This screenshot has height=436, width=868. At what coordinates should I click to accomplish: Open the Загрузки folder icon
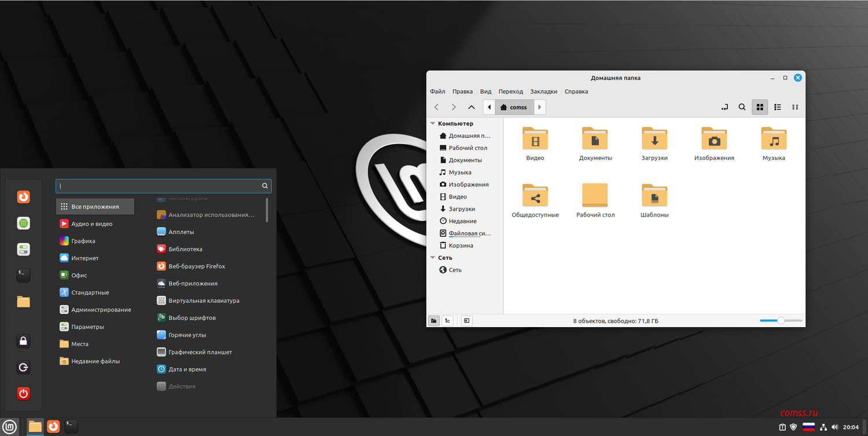pyautogui.click(x=654, y=140)
